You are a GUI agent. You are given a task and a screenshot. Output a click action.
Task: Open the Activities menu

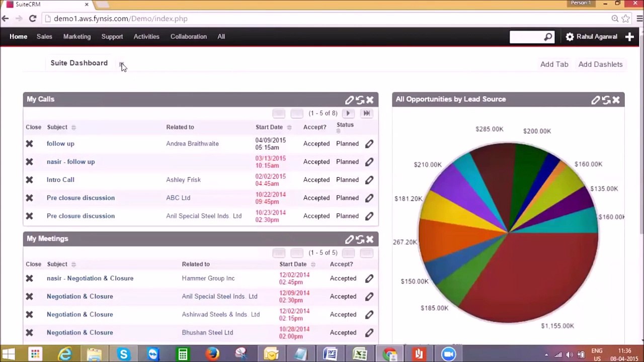click(x=146, y=37)
